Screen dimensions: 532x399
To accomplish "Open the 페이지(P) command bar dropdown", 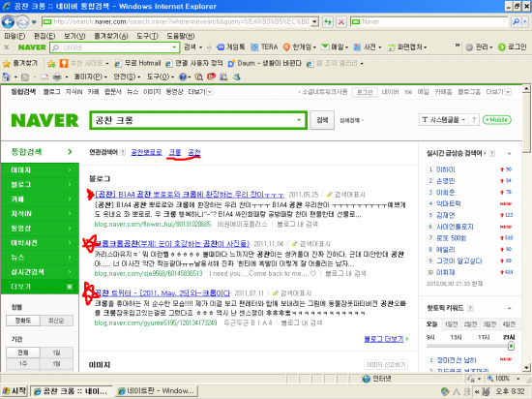I will click(90, 77).
